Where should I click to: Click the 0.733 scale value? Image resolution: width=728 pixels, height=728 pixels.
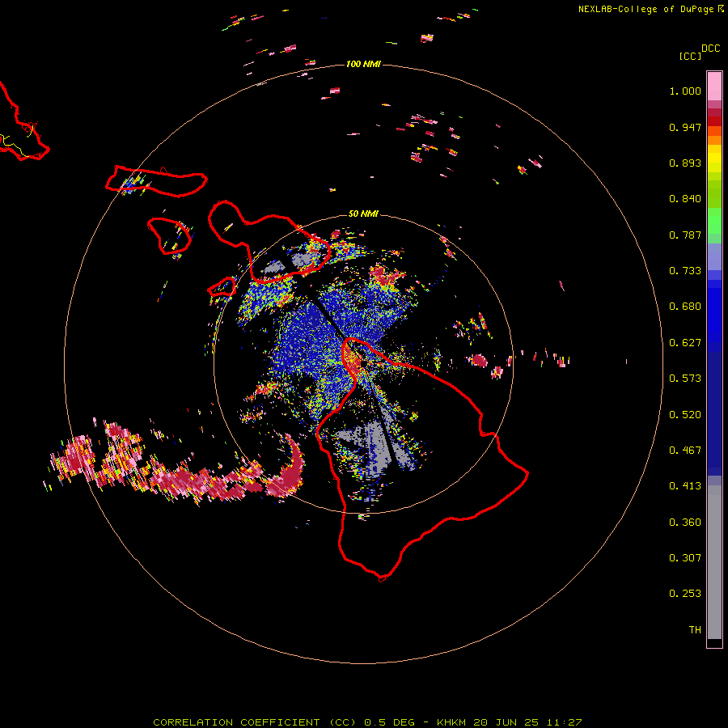[685, 271]
